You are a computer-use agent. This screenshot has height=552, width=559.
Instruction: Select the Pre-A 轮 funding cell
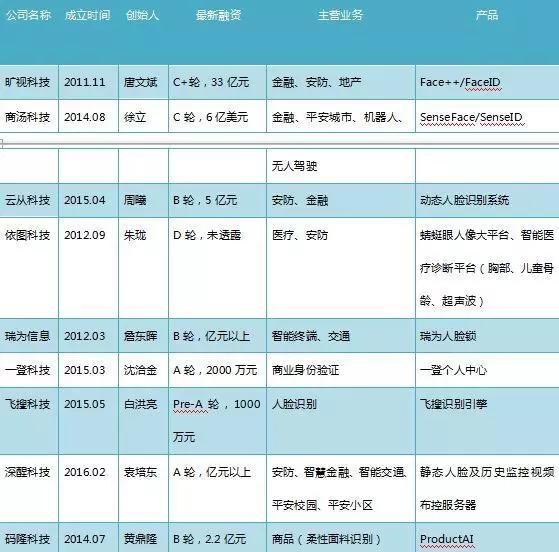[x=217, y=421]
